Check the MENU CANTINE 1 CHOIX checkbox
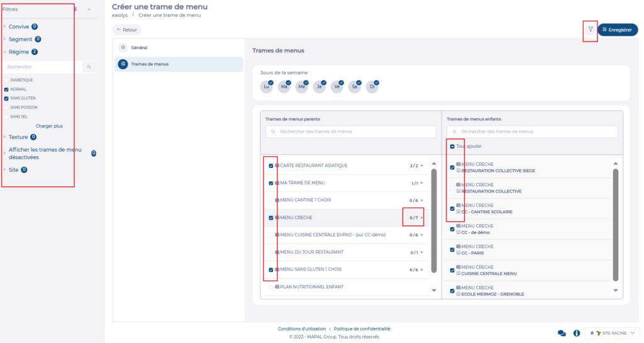This screenshot has height=343, width=644. click(271, 200)
